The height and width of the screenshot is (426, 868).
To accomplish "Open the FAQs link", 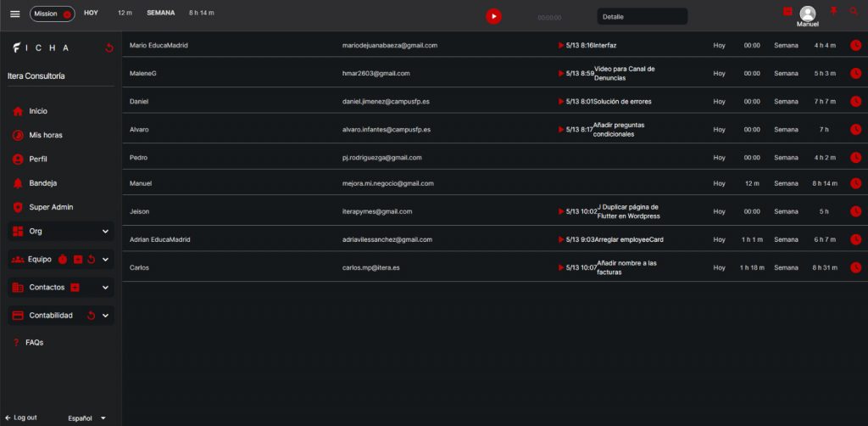I will 34,343.
